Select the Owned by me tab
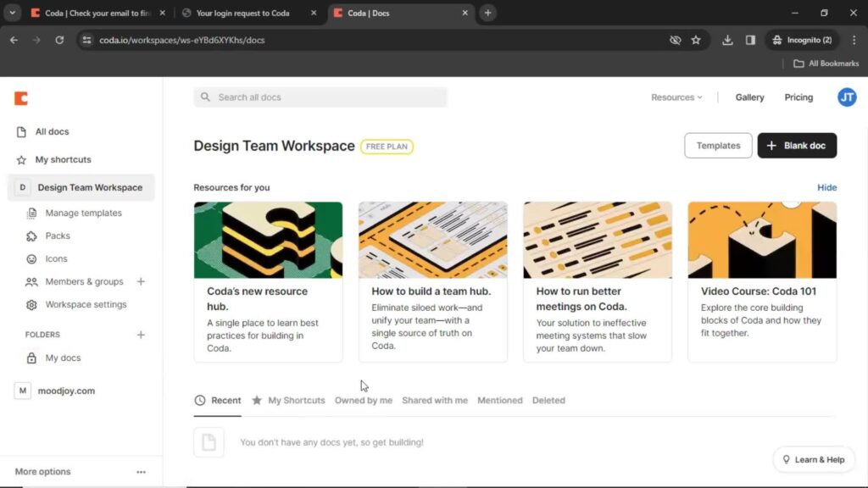868x488 pixels. (x=363, y=401)
